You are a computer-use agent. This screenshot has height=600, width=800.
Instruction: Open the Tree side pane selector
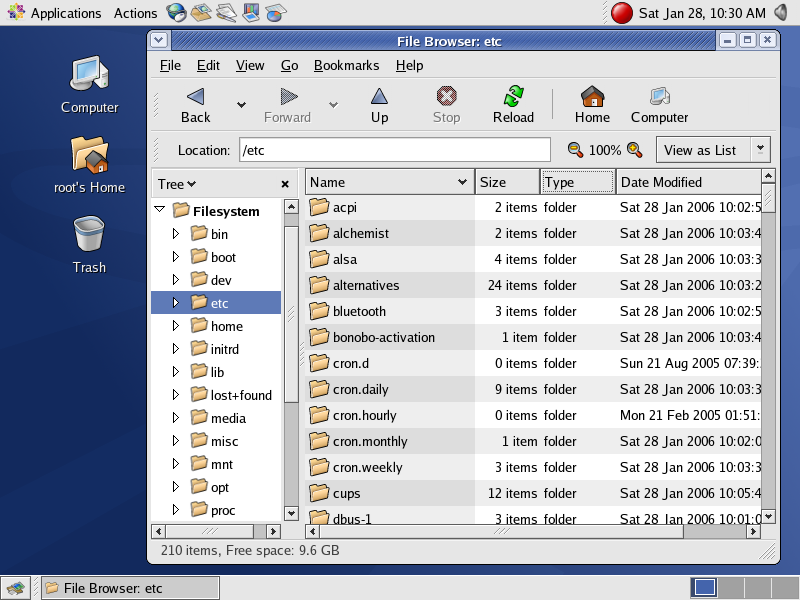click(x=177, y=184)
